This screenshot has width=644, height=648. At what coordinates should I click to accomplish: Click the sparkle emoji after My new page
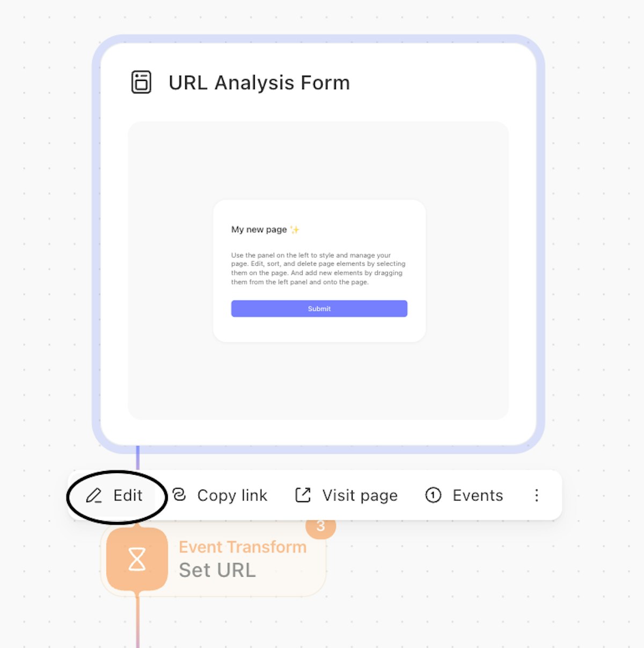(x=295, y=230)
